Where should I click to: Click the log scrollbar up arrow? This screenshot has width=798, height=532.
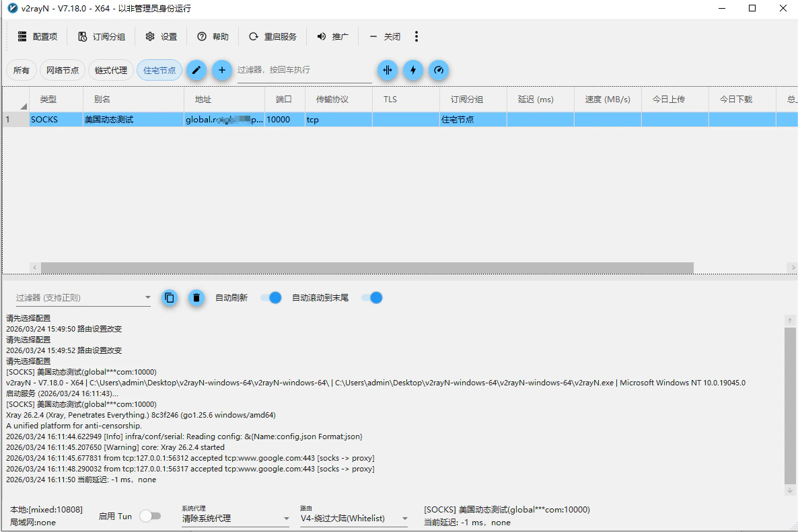click(790, 320)
